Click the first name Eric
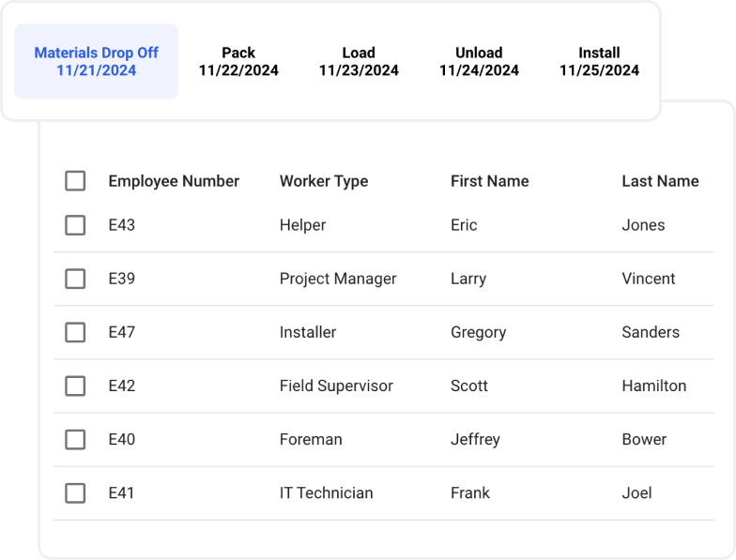 [x=464, y=225]
